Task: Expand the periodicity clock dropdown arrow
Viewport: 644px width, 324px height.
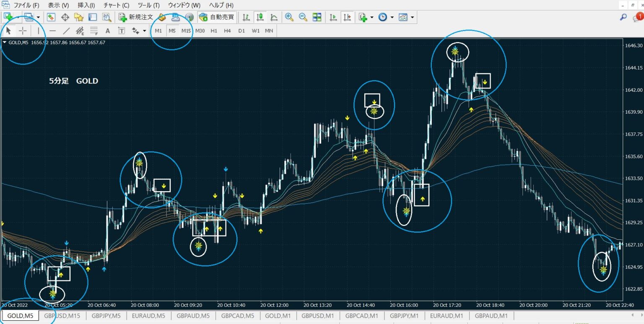Action: 392,17
